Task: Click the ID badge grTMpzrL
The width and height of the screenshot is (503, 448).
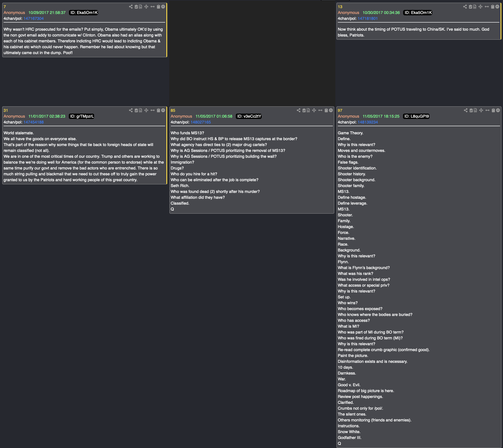Action: 82,116
